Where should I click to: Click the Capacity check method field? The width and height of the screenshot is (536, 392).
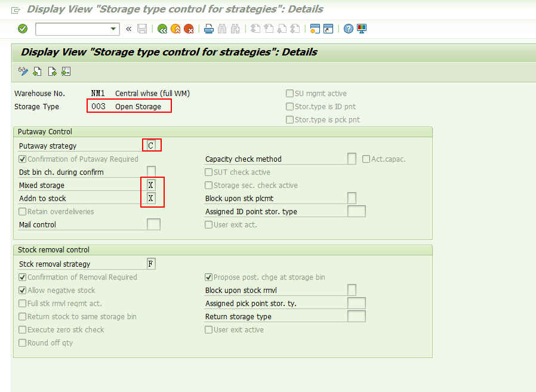352,159
